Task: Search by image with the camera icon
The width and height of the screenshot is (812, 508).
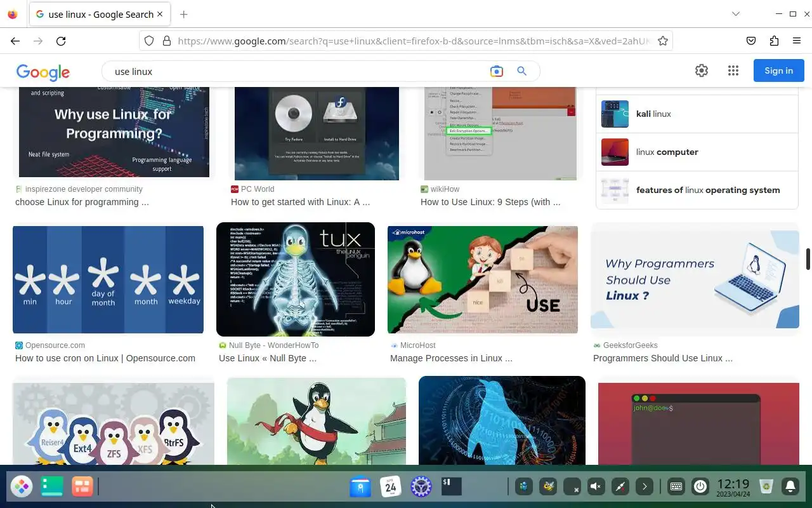Action: tap(497, 71)
